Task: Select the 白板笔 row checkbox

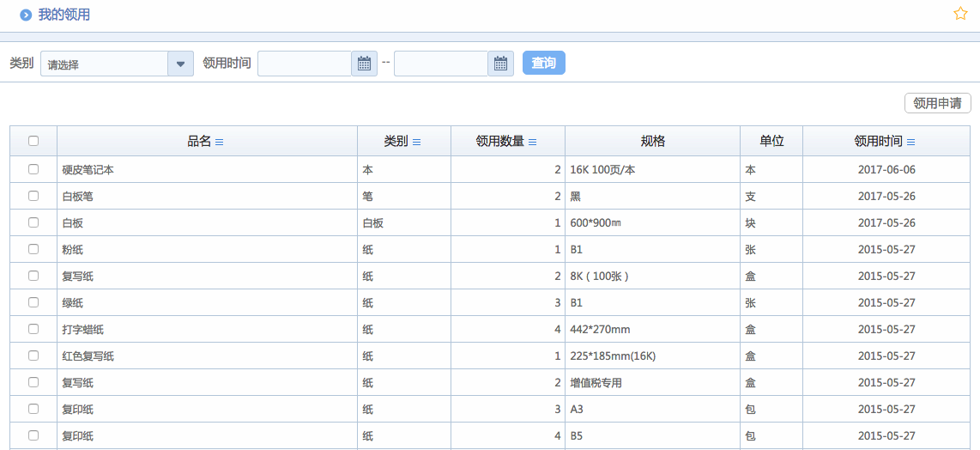Action: (33, 196)
